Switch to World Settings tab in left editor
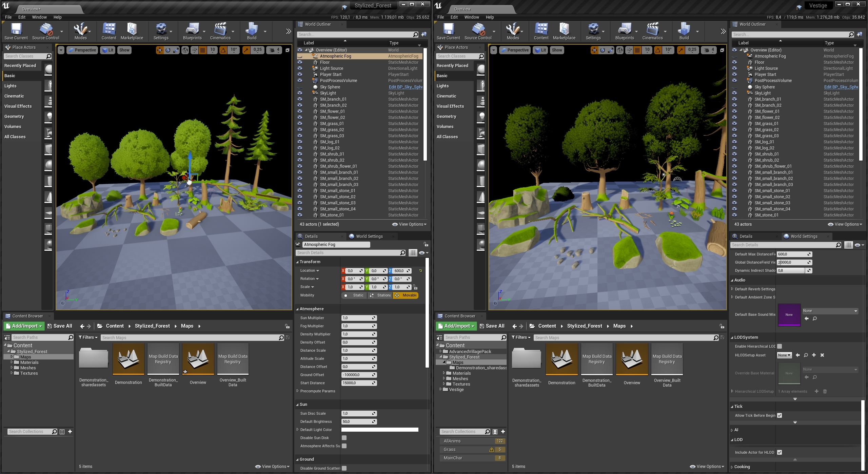The width and height of the screenshot is (868, 474). point(369,236)
